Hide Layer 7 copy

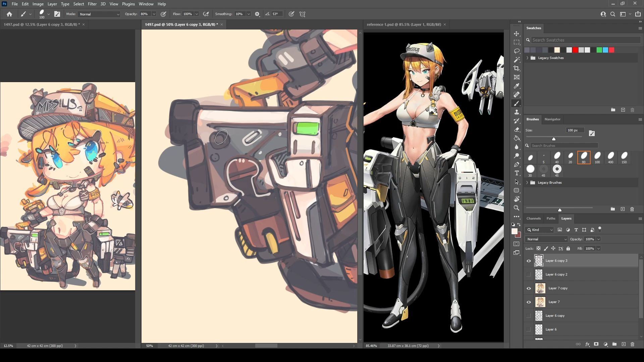click(529, 288)
